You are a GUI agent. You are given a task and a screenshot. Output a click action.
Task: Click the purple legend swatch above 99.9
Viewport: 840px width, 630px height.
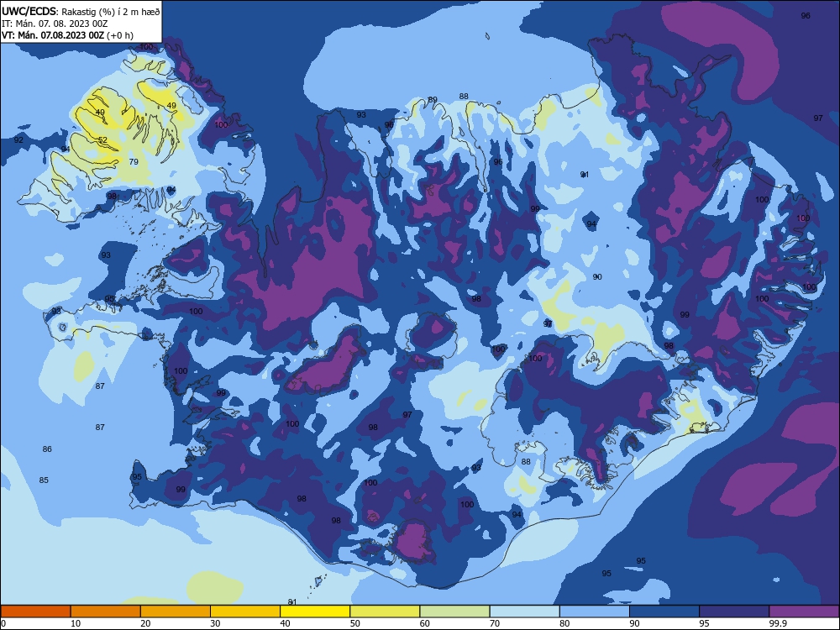tap(804, 612)
